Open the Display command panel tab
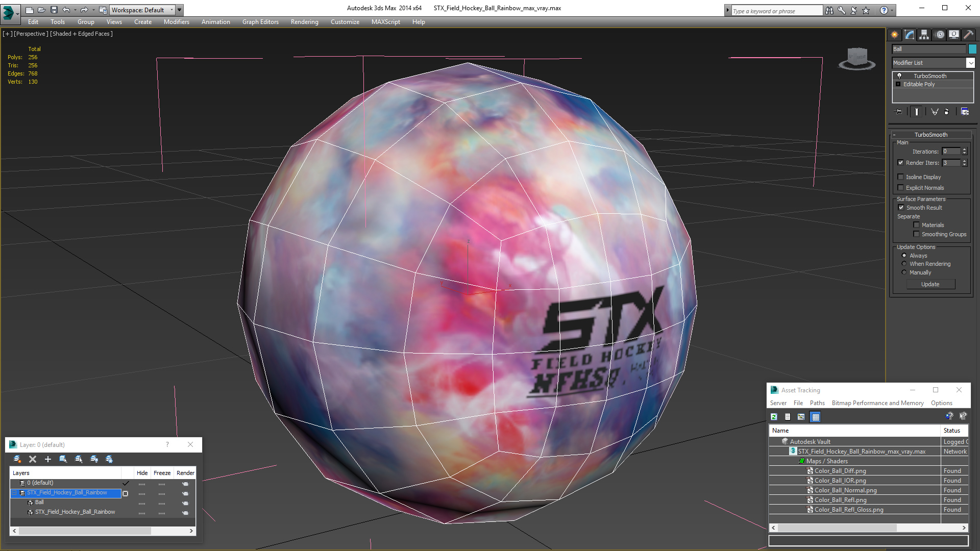Image resolution: width=980 pixels, height=551 pixels. tap(954, 35)
